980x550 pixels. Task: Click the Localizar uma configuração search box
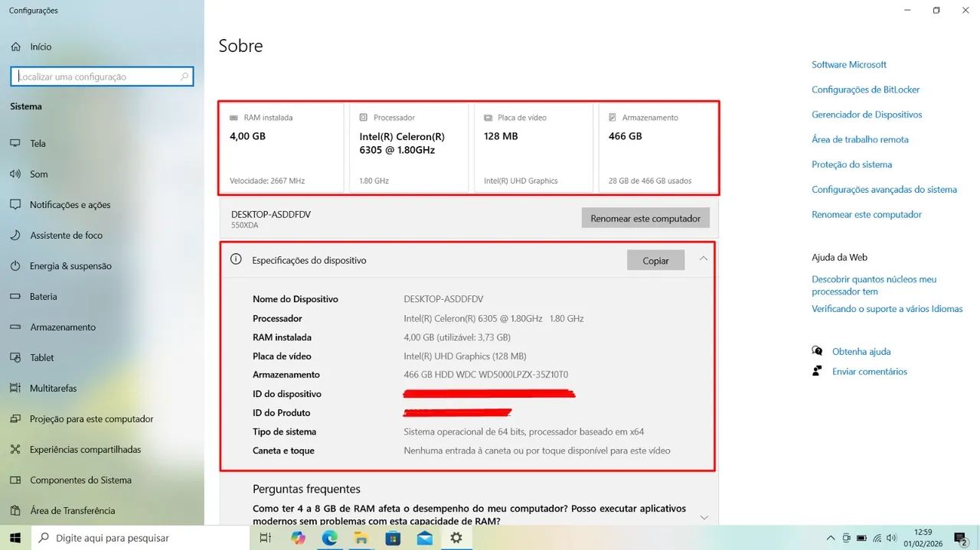pyautogui.click(x=101, y=76)
